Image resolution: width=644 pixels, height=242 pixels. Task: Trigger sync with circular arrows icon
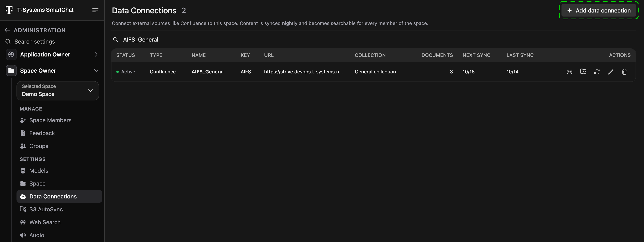pos(597,72)
